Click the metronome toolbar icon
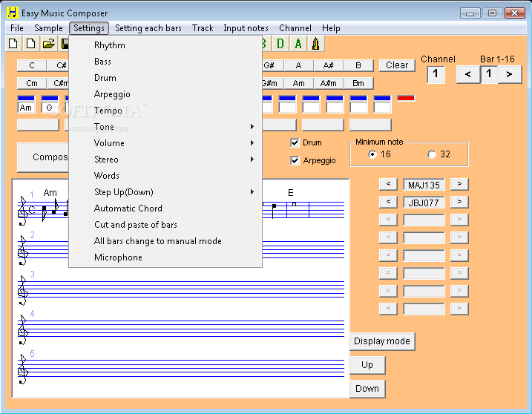 pos(316,44)
